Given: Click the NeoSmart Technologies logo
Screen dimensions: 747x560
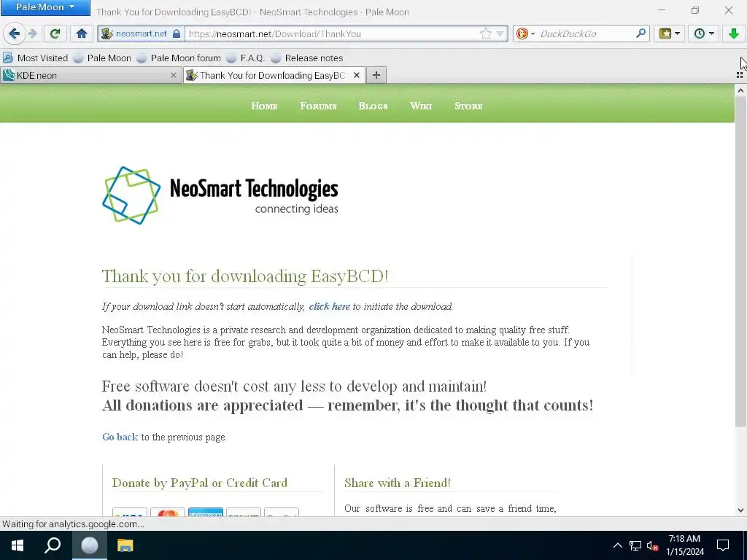Looking at the screenshot, I should click(220, 195).
